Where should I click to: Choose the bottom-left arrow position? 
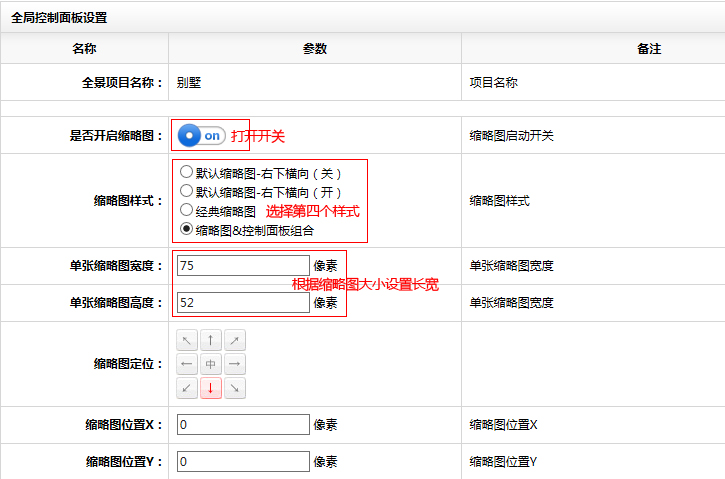pyautogui.click(x=187, y=388)
